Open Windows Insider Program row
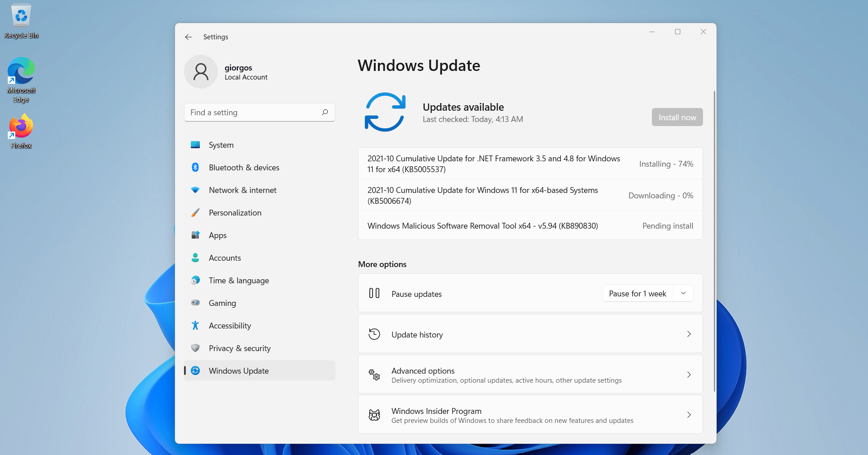Screen dimensions: 868x455 (x=530, y=415)
